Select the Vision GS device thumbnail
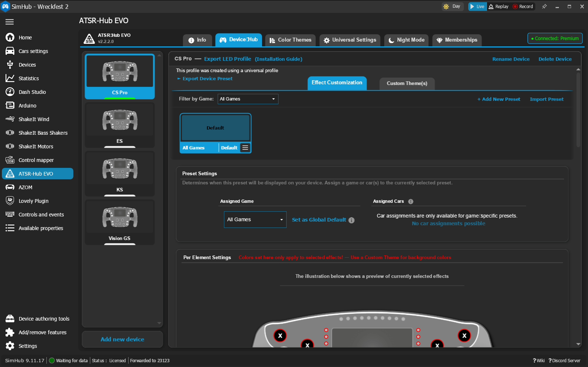Screen dimensions: 588x367 click(120, 222)
